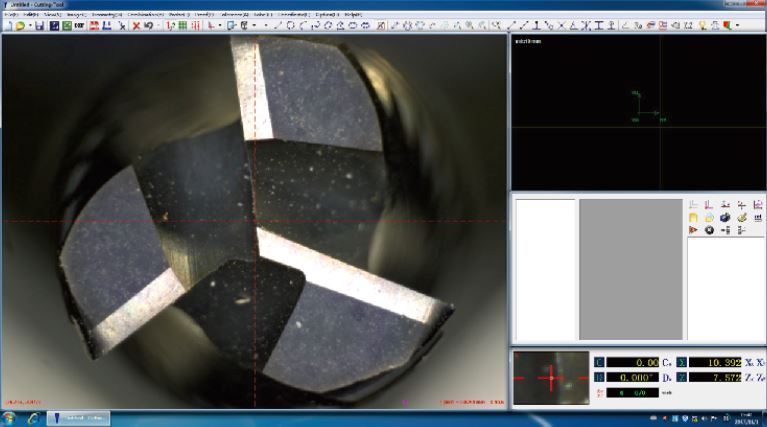The height and width of the screenshot is (427, 767).
Task: Click the DXF export toolbar icon
Action: (x=78, y=26)
